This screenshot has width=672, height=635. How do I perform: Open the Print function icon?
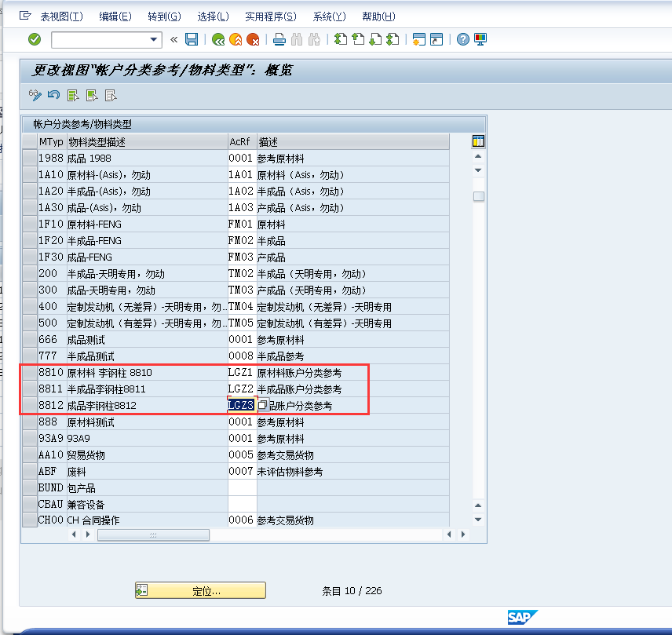(x=279, y=38)
